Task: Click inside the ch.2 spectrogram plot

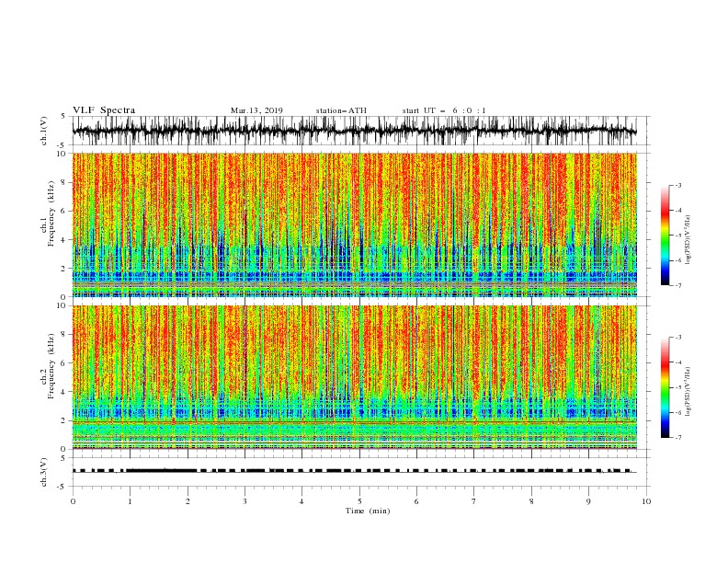Action: pyautogui.click(x=354, y=377)
